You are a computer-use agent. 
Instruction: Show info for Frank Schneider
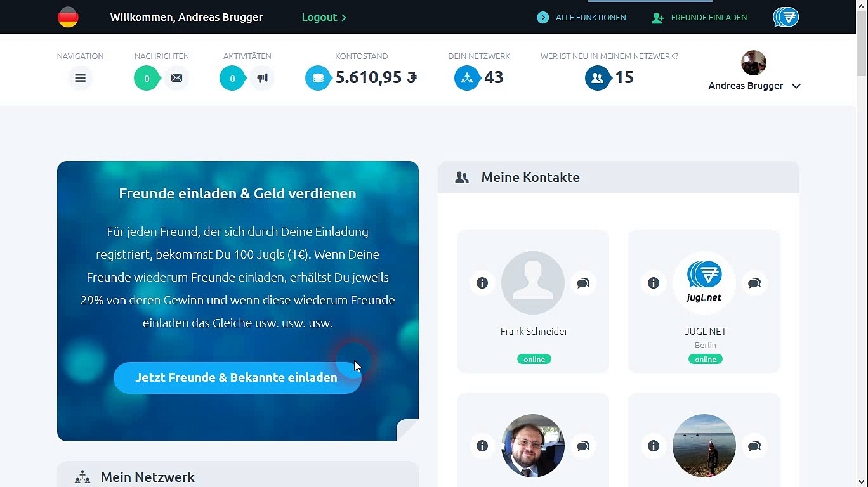(482, 283)
